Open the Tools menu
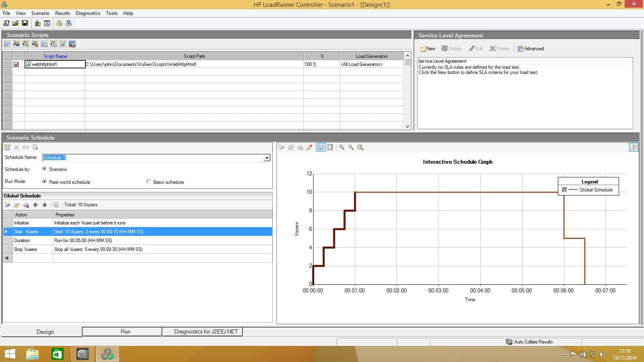The height and width of the screenshot is (362, 644). click(x=111, y=13)
